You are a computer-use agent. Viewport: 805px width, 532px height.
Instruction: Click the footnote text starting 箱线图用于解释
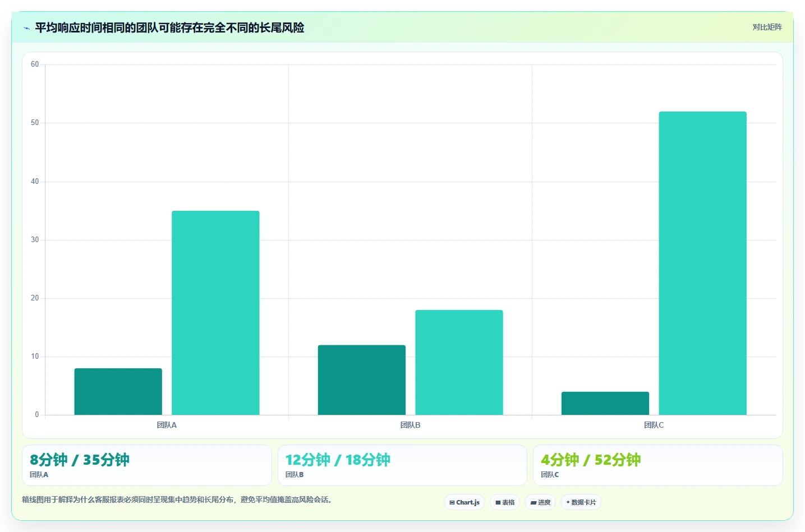[178, 499]
